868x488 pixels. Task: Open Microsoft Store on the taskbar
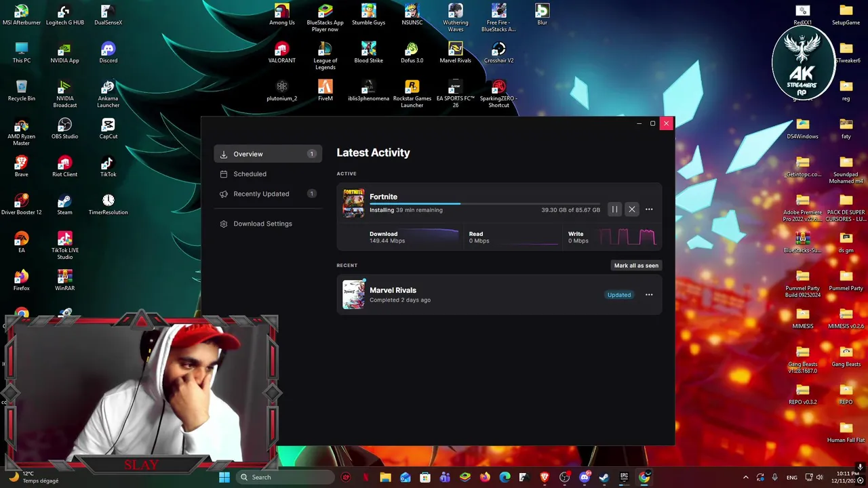(425, 477)
